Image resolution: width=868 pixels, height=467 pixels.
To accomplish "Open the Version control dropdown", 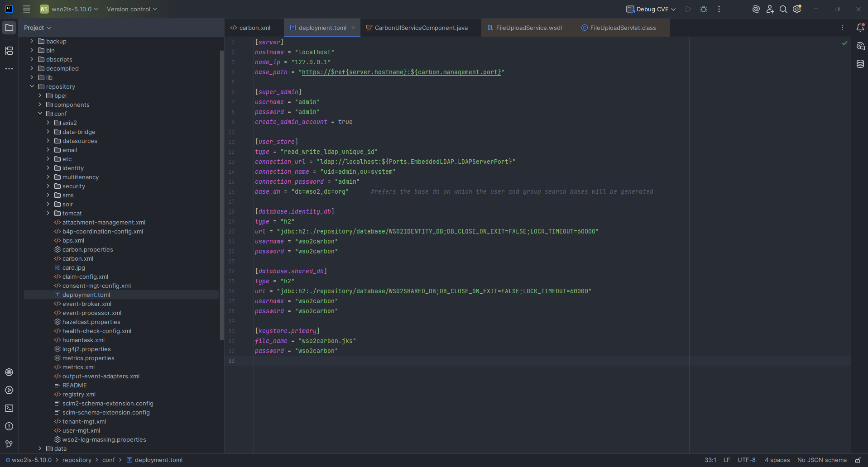I will 131,9.
